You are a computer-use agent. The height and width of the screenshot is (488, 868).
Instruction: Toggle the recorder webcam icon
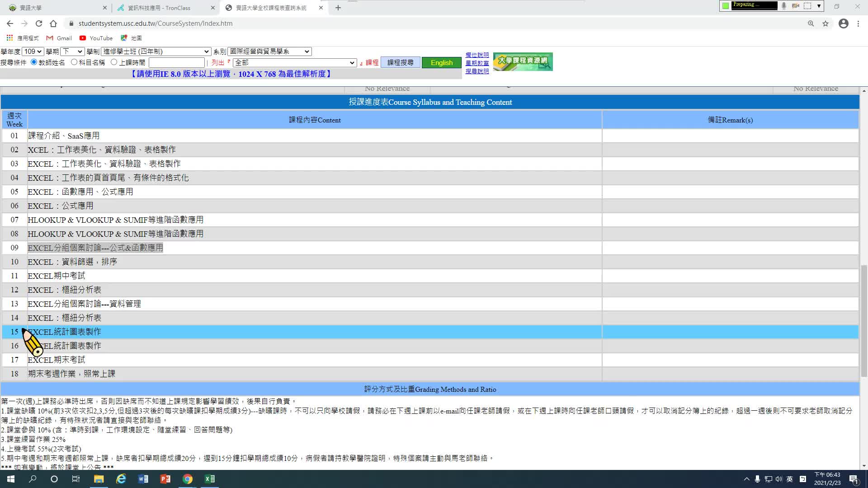pos(796,5)
